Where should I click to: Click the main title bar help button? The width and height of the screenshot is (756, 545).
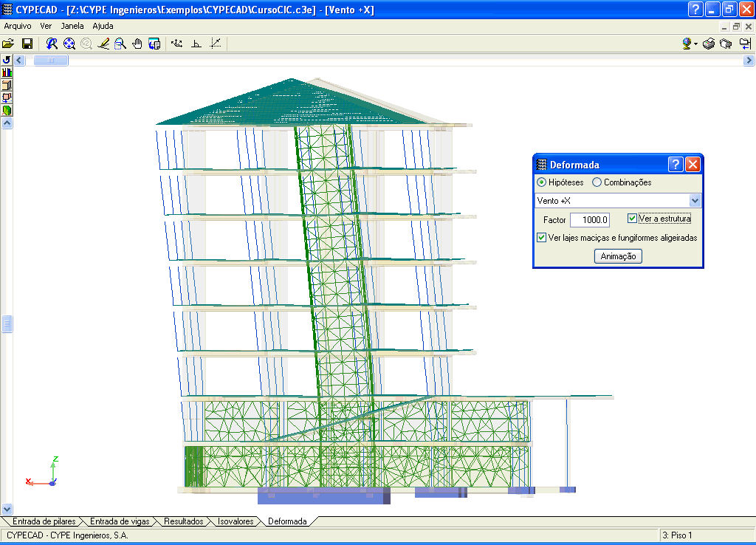pyautogui.click(x=695, y=10)
